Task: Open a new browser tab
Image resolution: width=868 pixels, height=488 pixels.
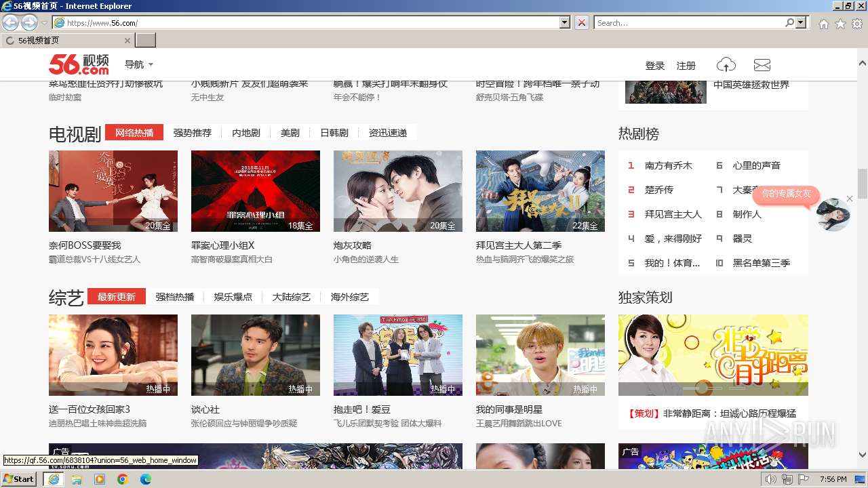Action: [x=146, y=41]
